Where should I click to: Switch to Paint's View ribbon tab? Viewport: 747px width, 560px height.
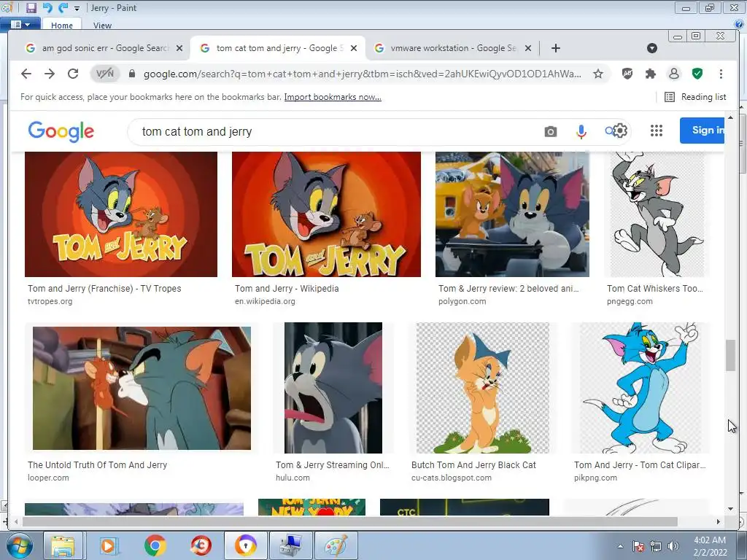click(102, 26)
